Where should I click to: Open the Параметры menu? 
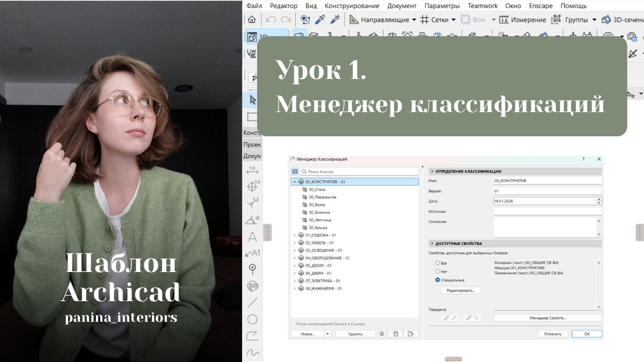point(442,6)
